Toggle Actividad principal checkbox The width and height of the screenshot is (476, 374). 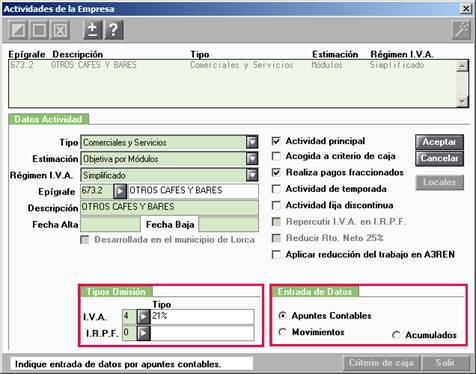[x=276, y=141]
